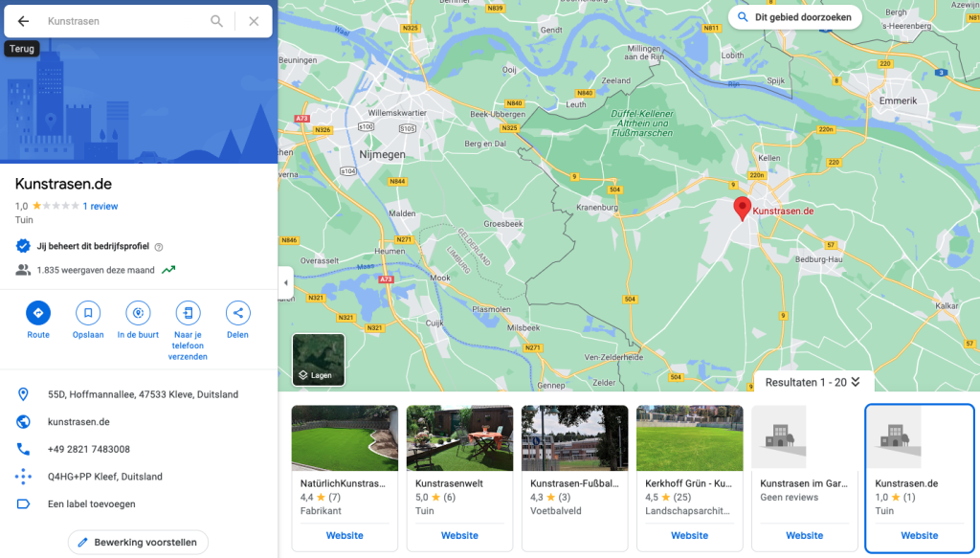Click the red Kunstrasen.de map pin
The height and width of the screenshot is (558, 980).
(742, 209)
